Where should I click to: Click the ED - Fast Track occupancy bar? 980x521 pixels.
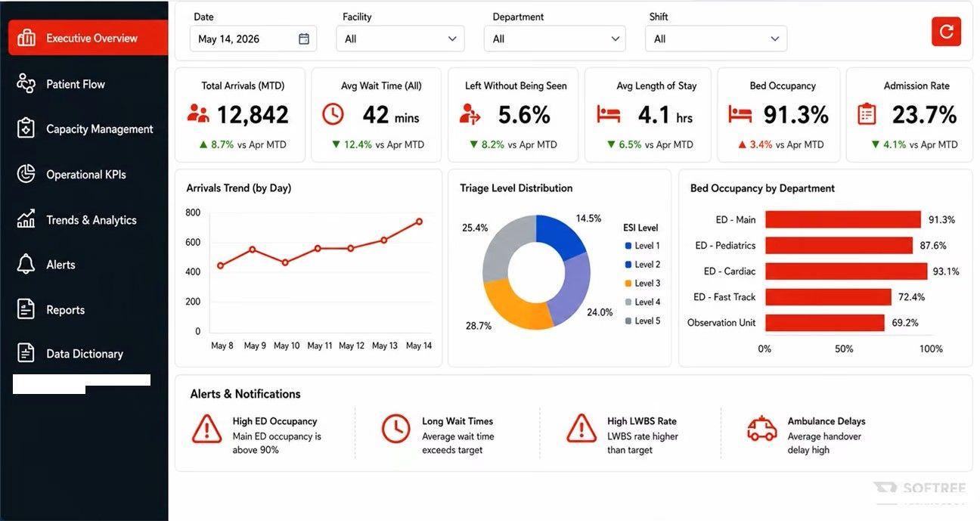[x=827, y=296]
